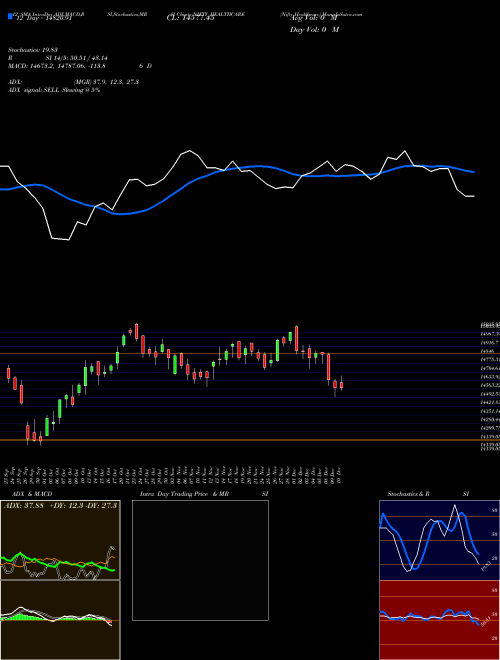Click the blue 12 Day SMA legend square

[10, 16]
